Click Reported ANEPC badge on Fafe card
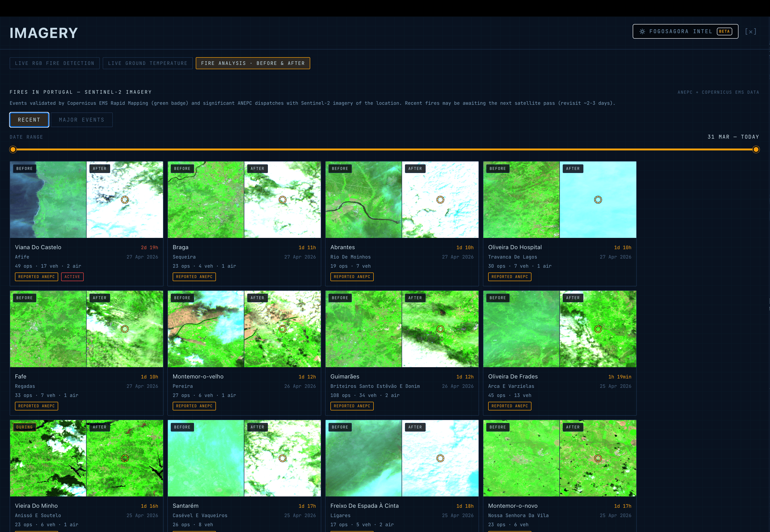Screen dimensions: 770x532 pos(37,406)
